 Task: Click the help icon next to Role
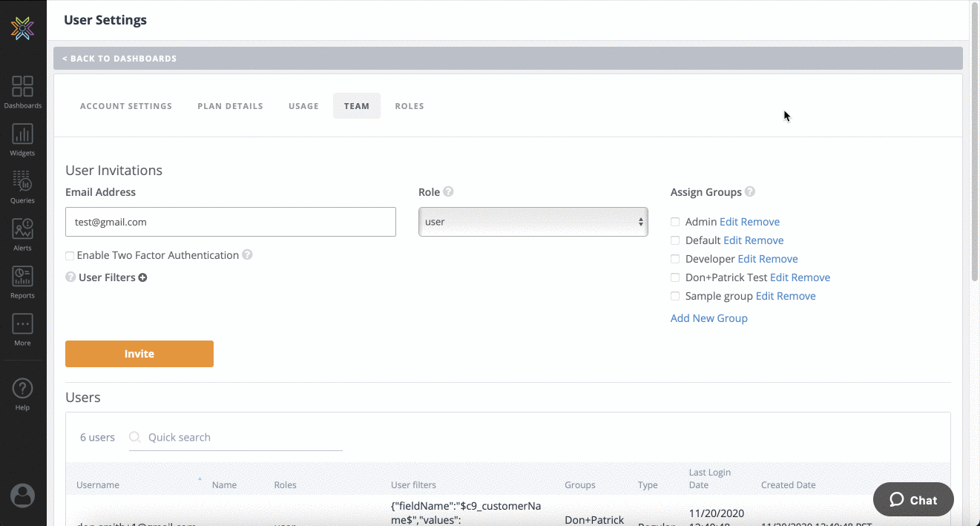448,191
